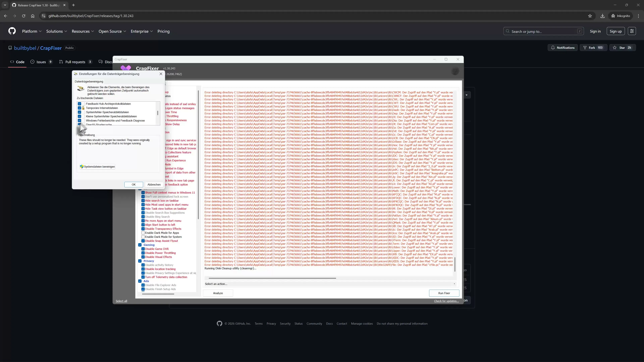Open the notifications bell on GitHub
The image size is (644, 362).
click(x=553, y=47)
